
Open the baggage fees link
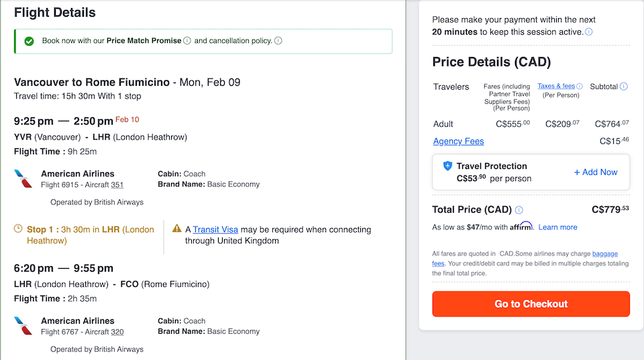[604, 254]
